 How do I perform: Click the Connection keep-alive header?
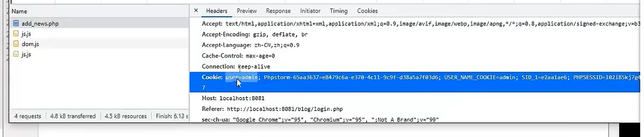pyautogui.click(x=236, y=66)
